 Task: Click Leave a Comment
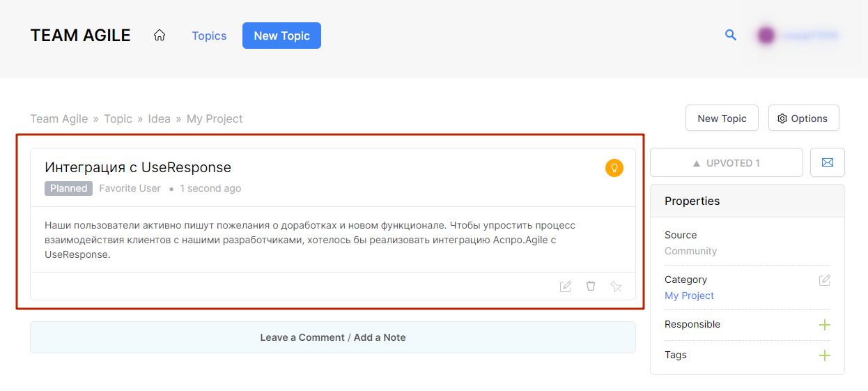tap(302, 337)
